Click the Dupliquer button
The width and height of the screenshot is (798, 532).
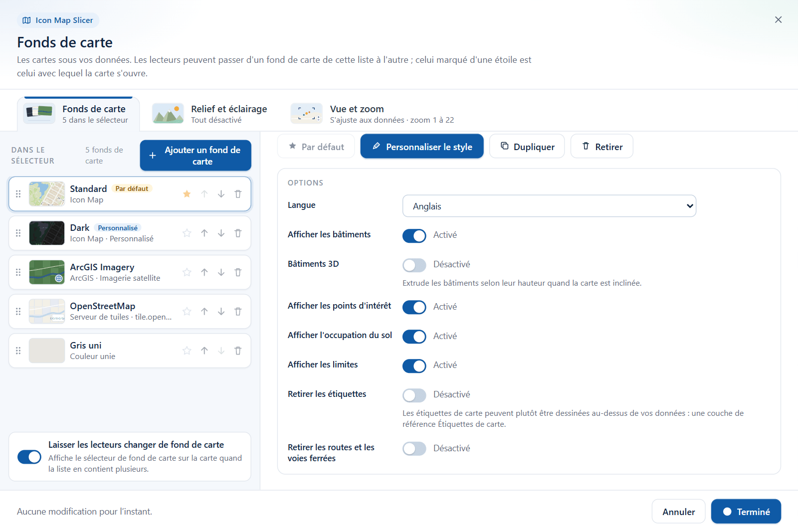(x=527, y=147)
